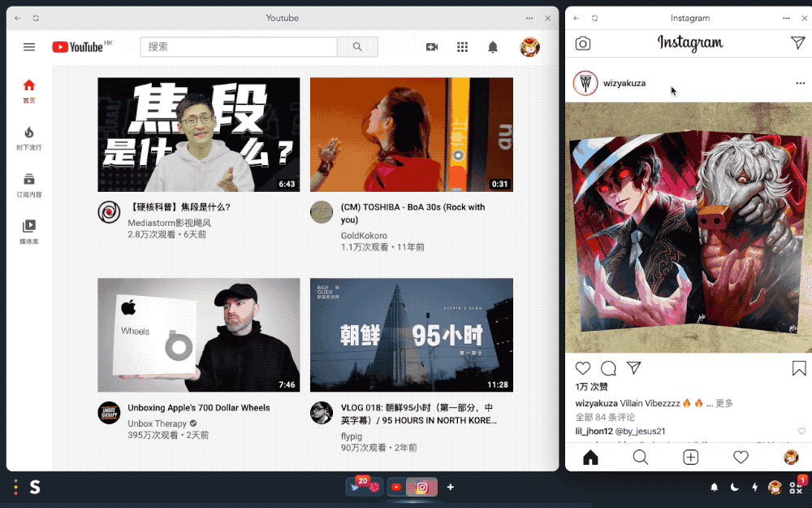
Task: Open the Instagram camera icon
Action: pos(583,44)
